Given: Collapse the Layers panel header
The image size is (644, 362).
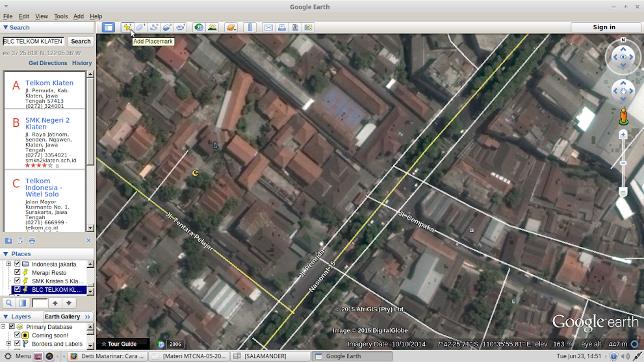Looking at the screenshot, I should [18, 317].
